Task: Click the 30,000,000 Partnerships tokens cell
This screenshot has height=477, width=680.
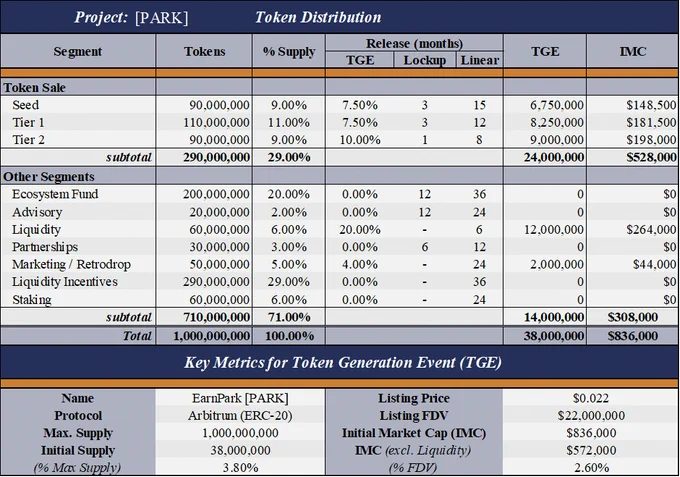Action: point(219,247)
